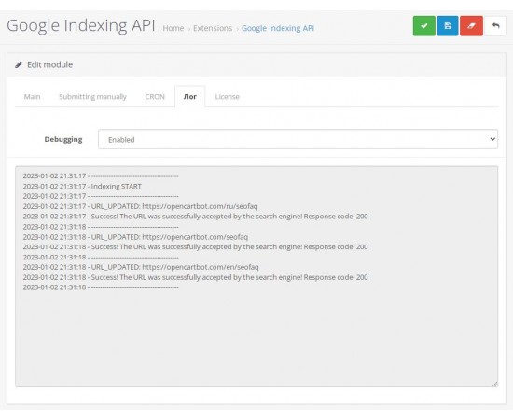Go to Home breadcrumb link
This screenshot has height=420, width=513.
(173, 28)
